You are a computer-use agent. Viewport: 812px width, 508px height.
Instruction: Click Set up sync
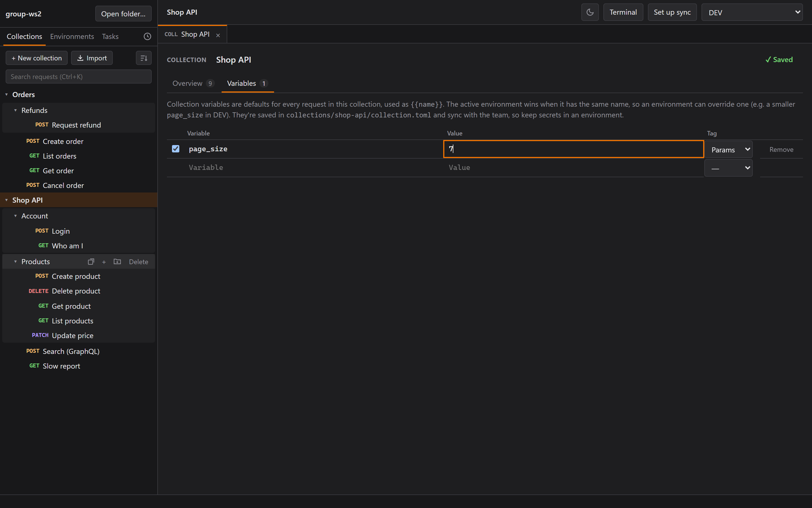tap(672, 12)
